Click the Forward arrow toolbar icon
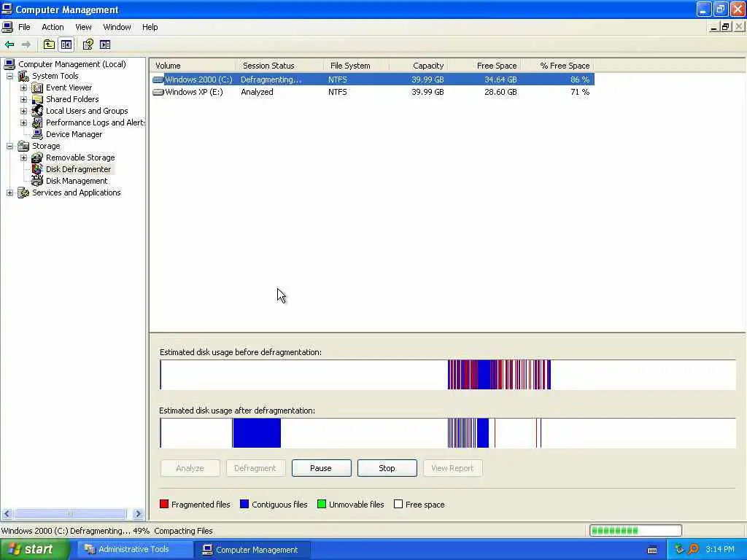 click(26, 44)
